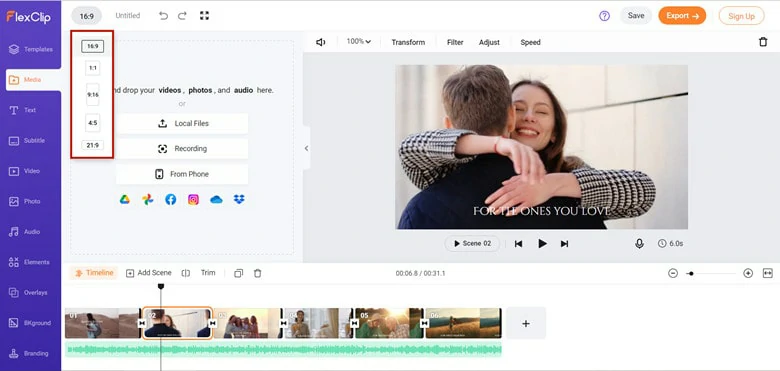
Task: Open the Speed option
Action: [x=530, y=42]
